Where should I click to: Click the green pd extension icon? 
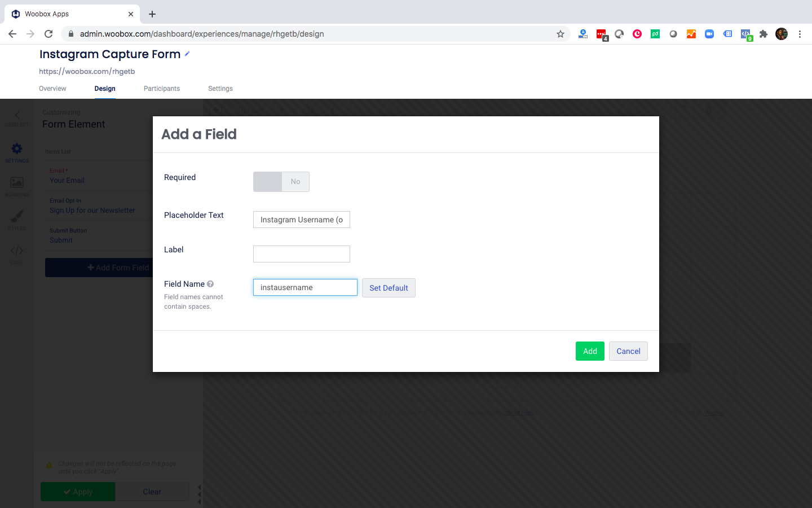pyautogui.click(x=655, y=34)
